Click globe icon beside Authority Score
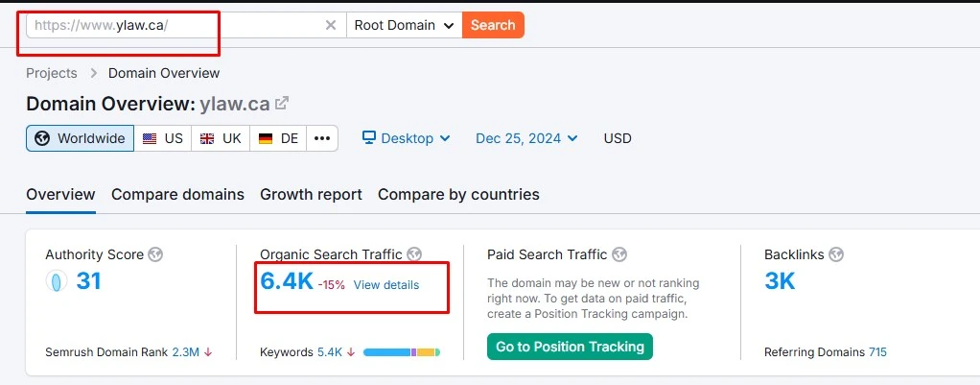 point(155,254)
